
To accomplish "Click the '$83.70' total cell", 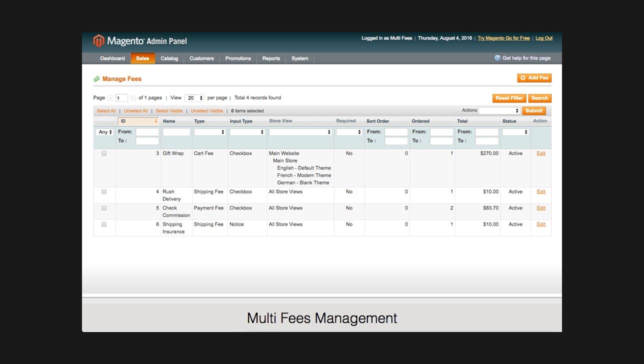I will [491, 208].
